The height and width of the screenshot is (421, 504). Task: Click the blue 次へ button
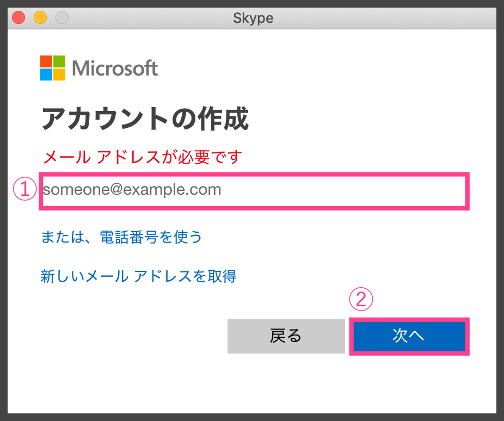409,336
